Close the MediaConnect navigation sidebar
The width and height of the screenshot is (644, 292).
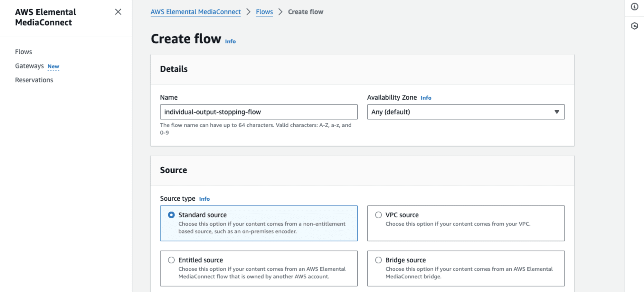[x=118, y=12]
